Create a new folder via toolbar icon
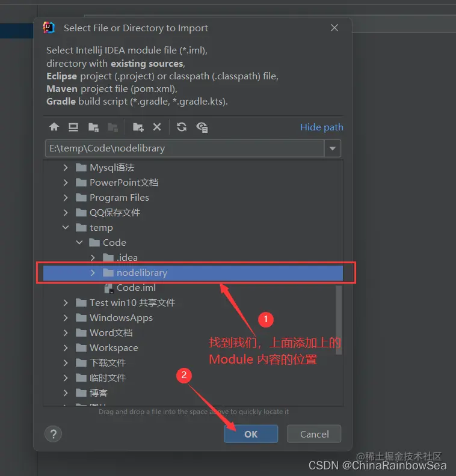This screenshot has width=456, height=476. click(x=138, y=127)
